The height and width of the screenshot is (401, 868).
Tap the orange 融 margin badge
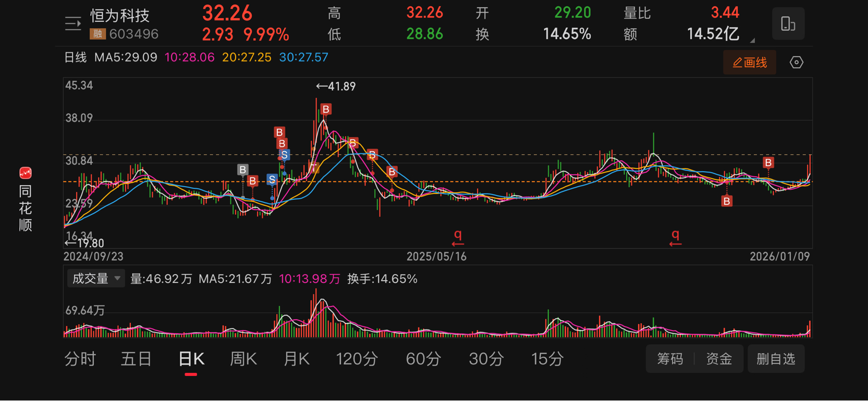(x=97, y=34)
